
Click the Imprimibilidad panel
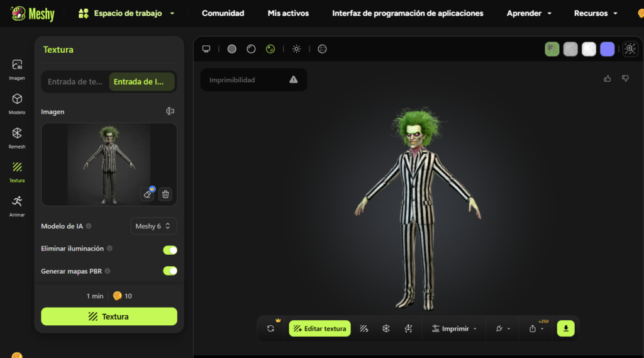pos(254,80)
